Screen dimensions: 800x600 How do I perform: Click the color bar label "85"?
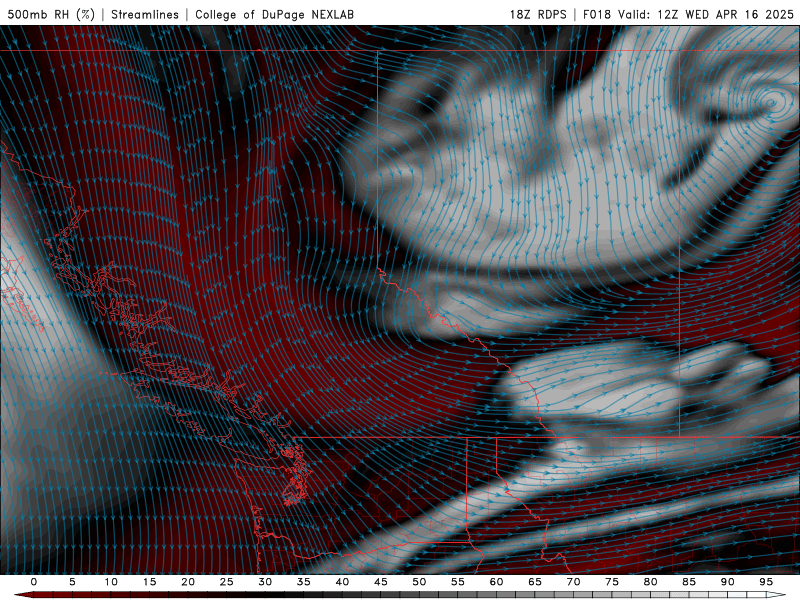(689, 582)
